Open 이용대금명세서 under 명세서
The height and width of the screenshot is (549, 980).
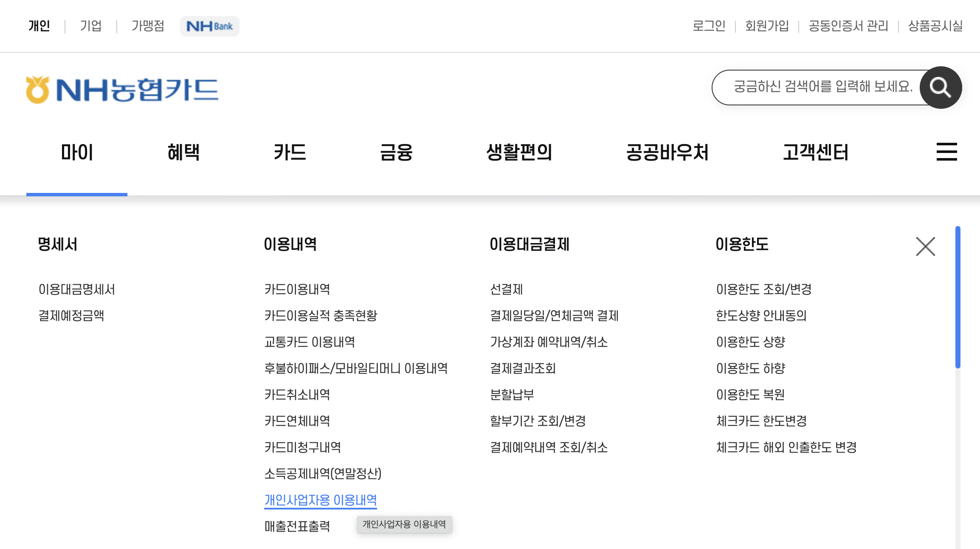[77, 289]
